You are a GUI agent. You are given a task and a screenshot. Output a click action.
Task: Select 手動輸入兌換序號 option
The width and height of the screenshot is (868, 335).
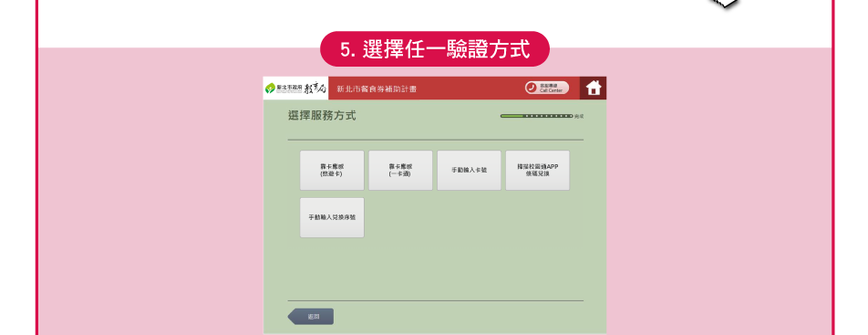pyautogui.click(x=332, y=217)
